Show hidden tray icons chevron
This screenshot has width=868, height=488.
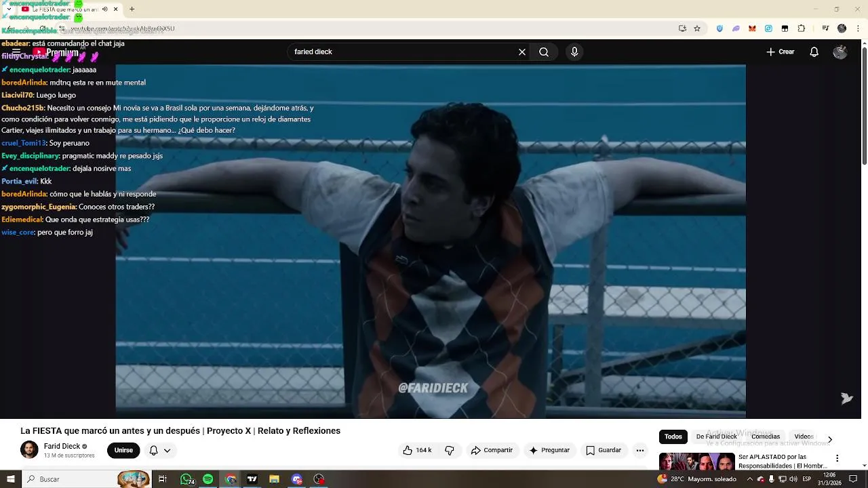[x=749, y=479]
